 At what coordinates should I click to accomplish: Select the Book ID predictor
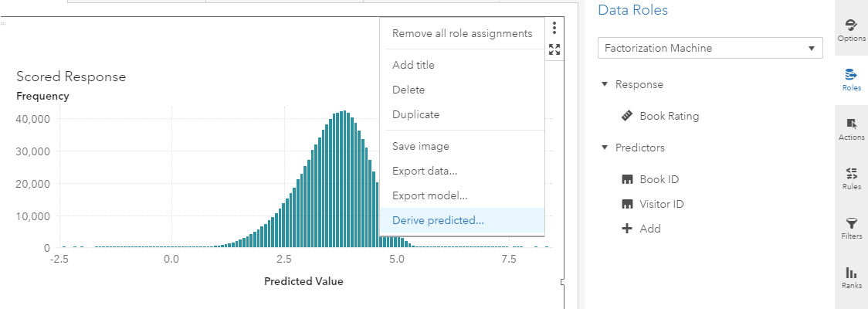pos(659,179)
